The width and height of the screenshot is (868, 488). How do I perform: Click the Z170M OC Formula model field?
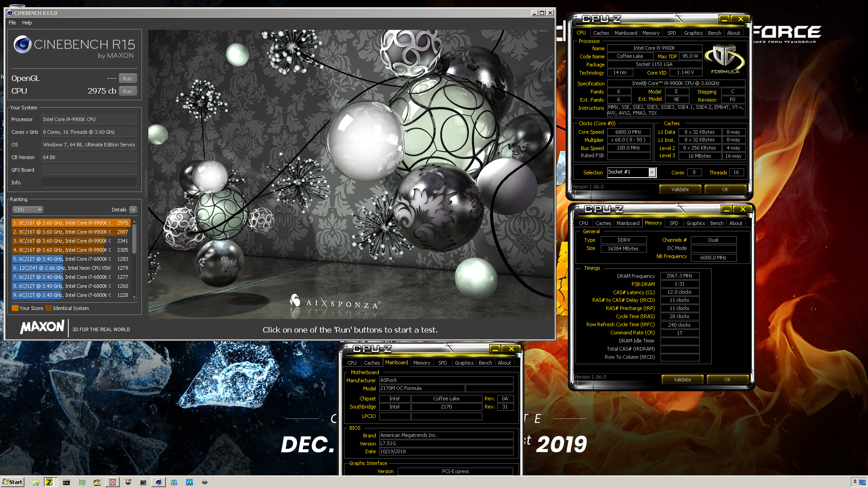point(422,389)
